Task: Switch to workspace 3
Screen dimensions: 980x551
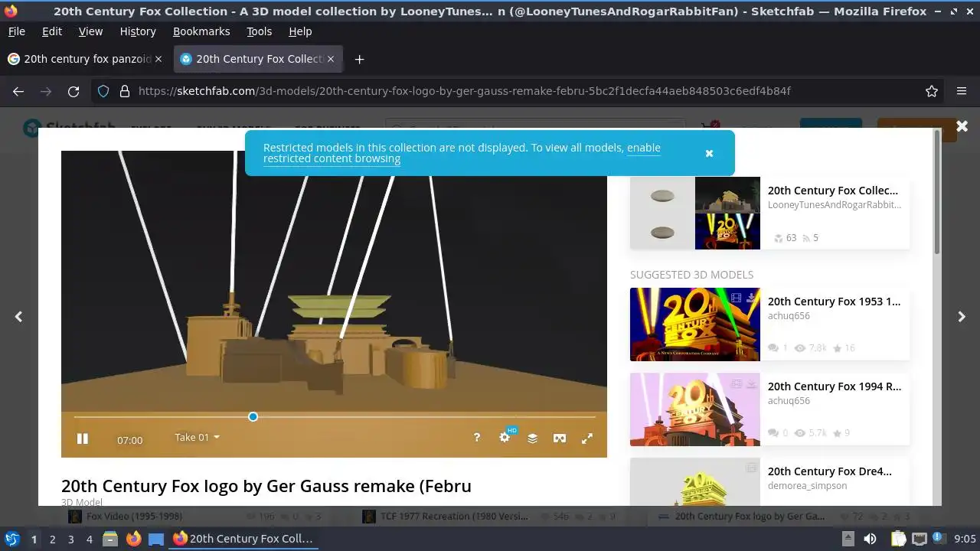Action: coord(70,539)
